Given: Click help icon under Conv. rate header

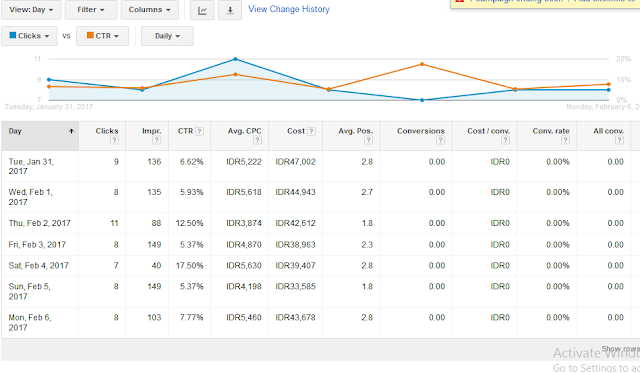Looking at the screenshot, I should pyautogui.click(x=565, y=140).
